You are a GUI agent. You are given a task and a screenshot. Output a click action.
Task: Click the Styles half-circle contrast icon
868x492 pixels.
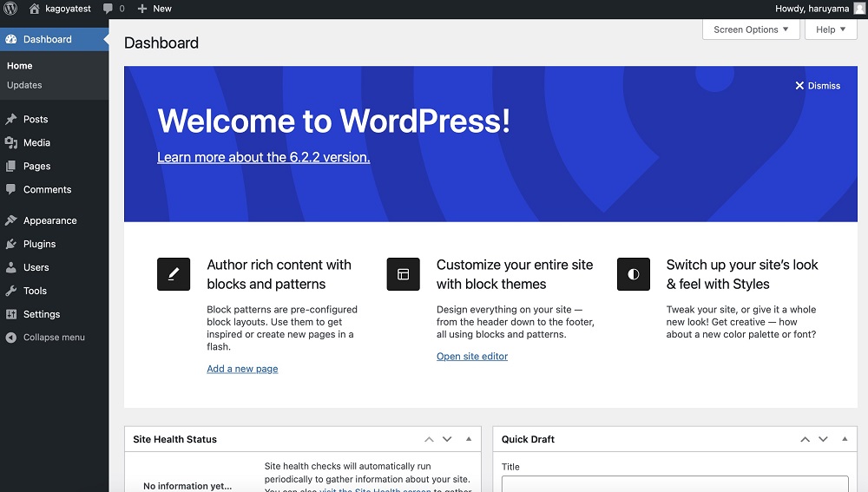point(633,274)
